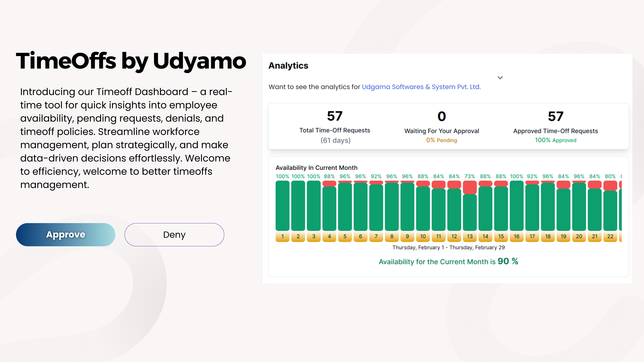
Task: Click the Approve button
Action: [66, 235]
